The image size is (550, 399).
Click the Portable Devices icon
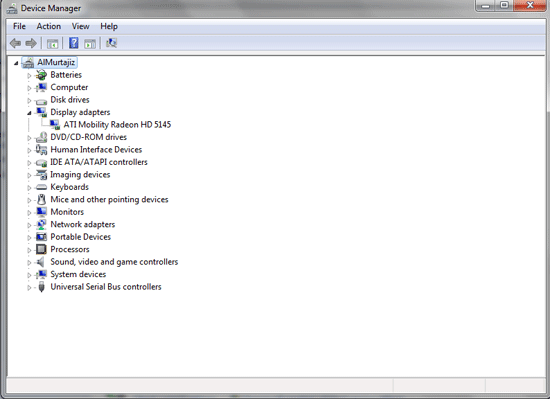(x=41, y=237)
